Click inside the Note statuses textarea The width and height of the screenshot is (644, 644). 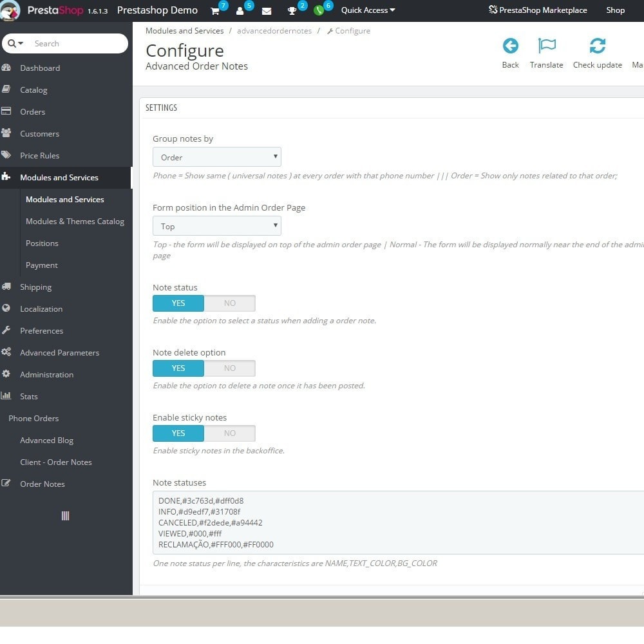click(399, 522)
